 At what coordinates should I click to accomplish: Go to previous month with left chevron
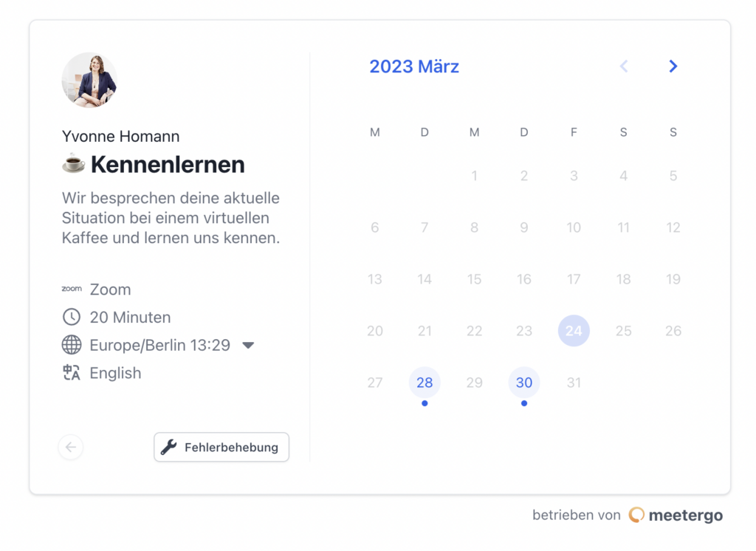coord(624,66)
